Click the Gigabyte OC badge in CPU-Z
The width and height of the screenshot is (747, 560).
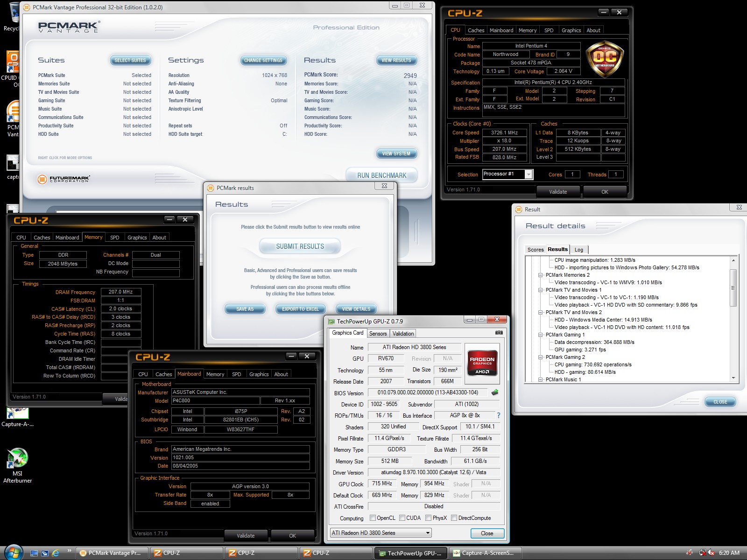[605, 60]
